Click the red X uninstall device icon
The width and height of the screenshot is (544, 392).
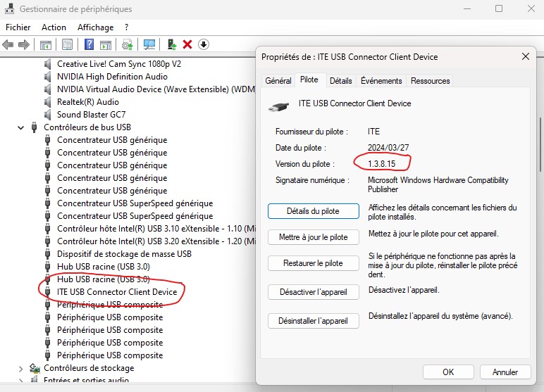click(187, 44)
